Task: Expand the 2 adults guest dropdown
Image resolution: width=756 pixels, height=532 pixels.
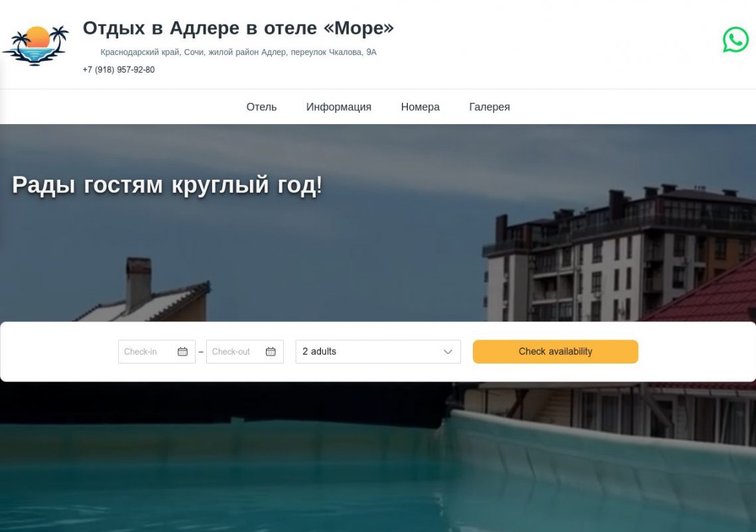Action: coord(378,352)
